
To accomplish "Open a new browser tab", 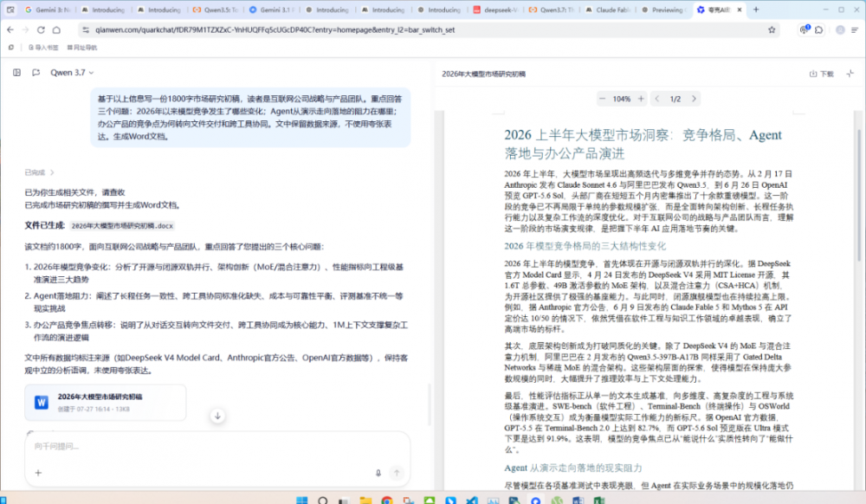I will [756, 10].
